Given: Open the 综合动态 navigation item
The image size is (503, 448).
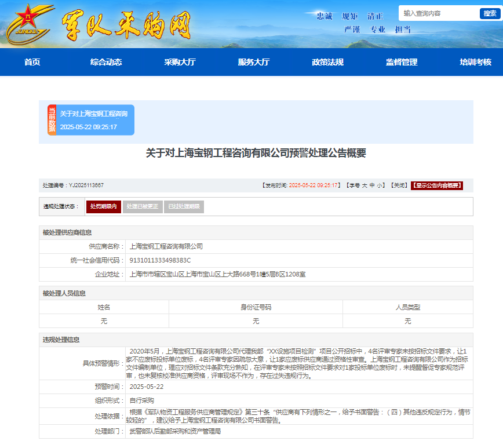Looking at the screenshot, I should point(106,62).
